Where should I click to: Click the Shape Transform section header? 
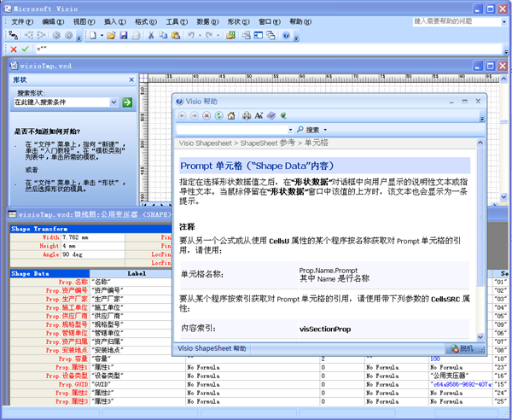(91, 229)
